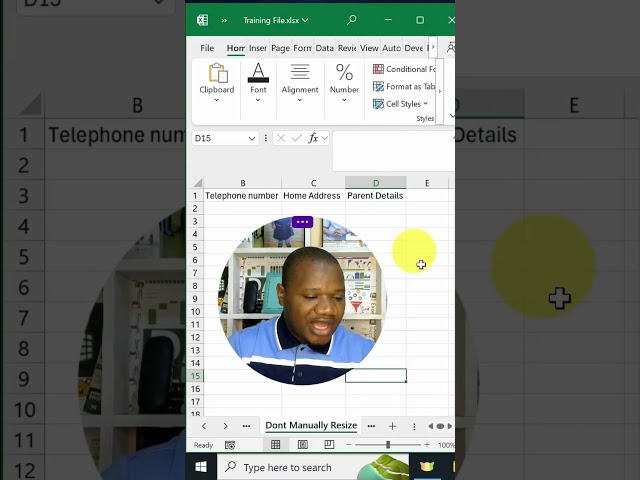Select row 16 header

coord(195,389)
